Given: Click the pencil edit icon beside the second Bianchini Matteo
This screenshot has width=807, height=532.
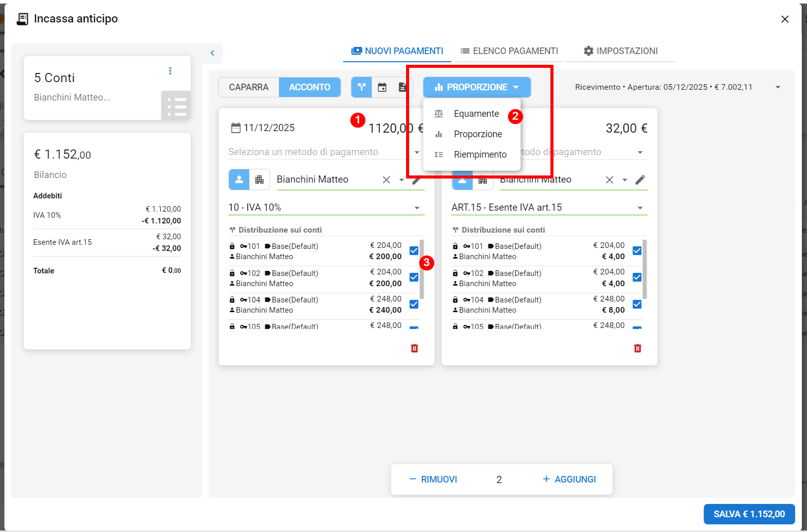Looking at the screenshot, I should [x=640, y=180].
